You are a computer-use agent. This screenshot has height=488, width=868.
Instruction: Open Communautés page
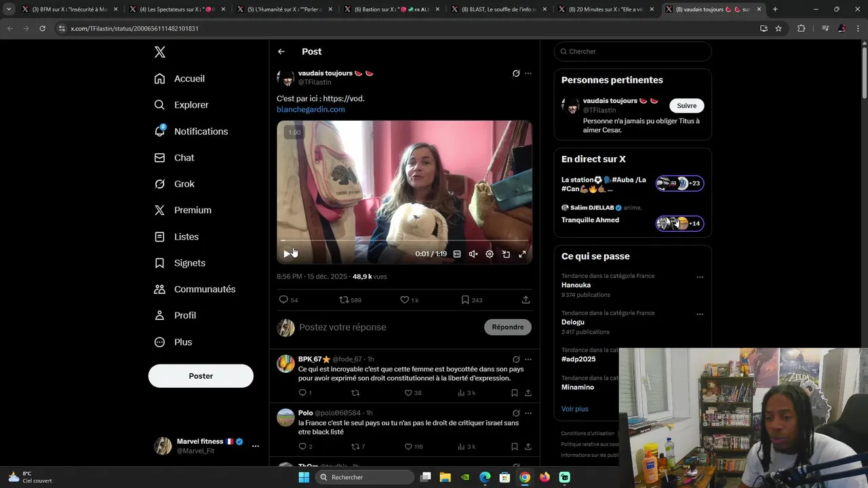[x=195, y=289]
